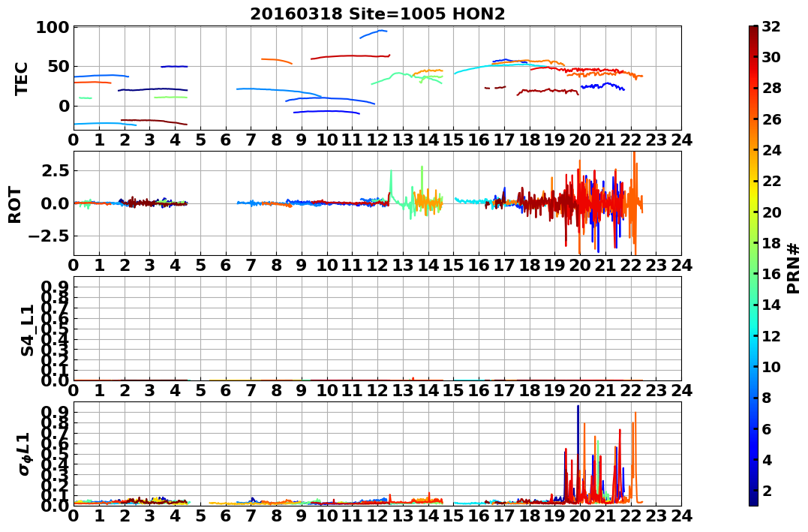Click TEC y-axis tick label 100
This screenshot has height=532, width=808.
52,27
